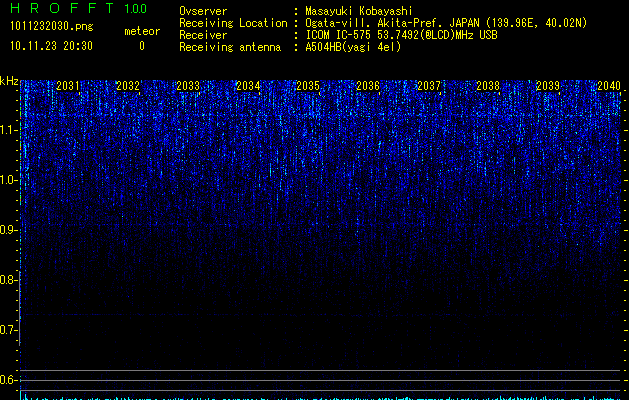This screenshot has width=629, height=400.
Task: Click the 2040 time marker
Action: tap(609, 86)
